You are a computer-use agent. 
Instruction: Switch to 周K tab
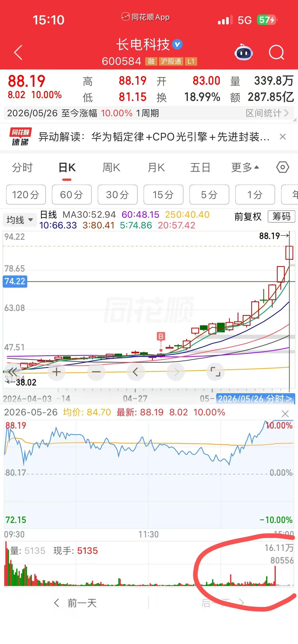point(111,168)
